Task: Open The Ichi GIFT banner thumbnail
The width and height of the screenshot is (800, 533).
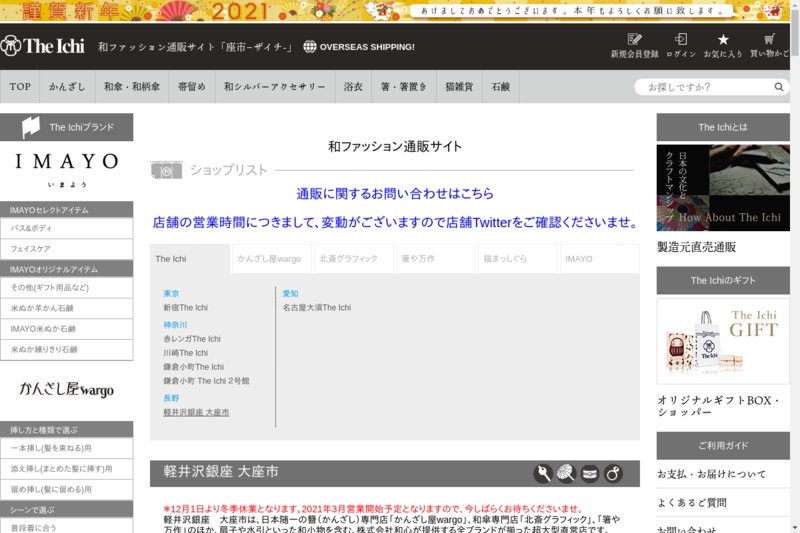Action: [x=722, y=341]
